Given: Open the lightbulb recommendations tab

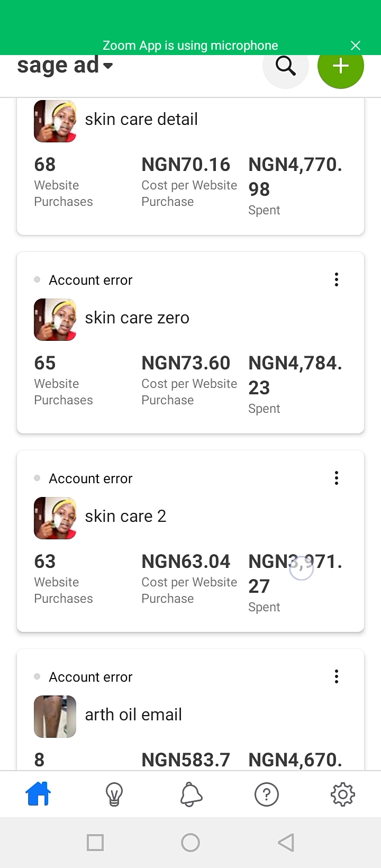Looking at the screenshot, I should [114, 794].
